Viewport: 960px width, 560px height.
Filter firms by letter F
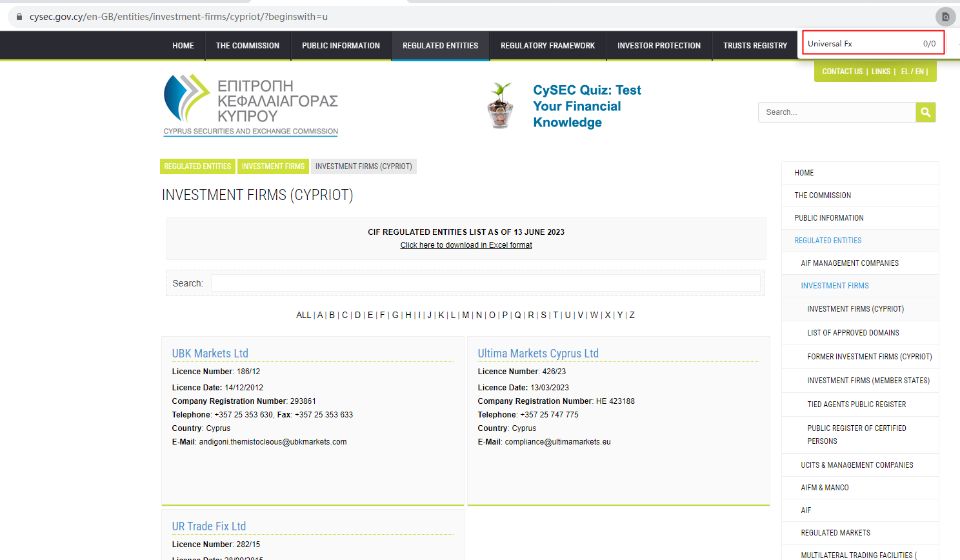tap(382, 315)
